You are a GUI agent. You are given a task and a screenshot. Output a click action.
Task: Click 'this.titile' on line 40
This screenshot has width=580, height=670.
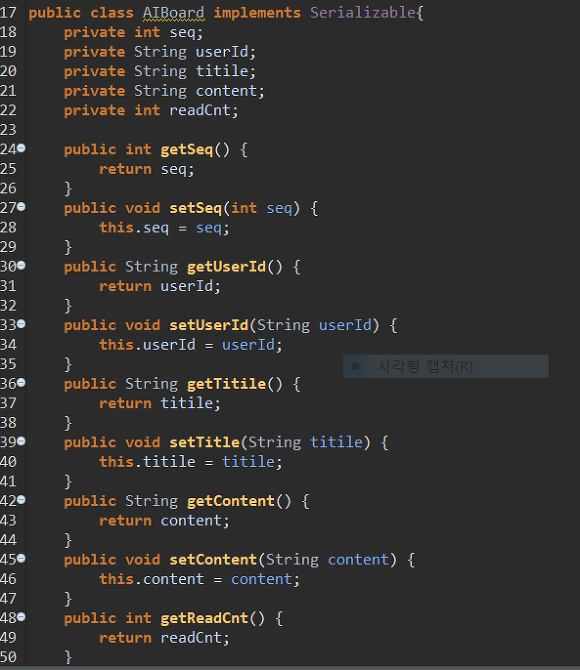pyautogui.click(x=147, y=461)
